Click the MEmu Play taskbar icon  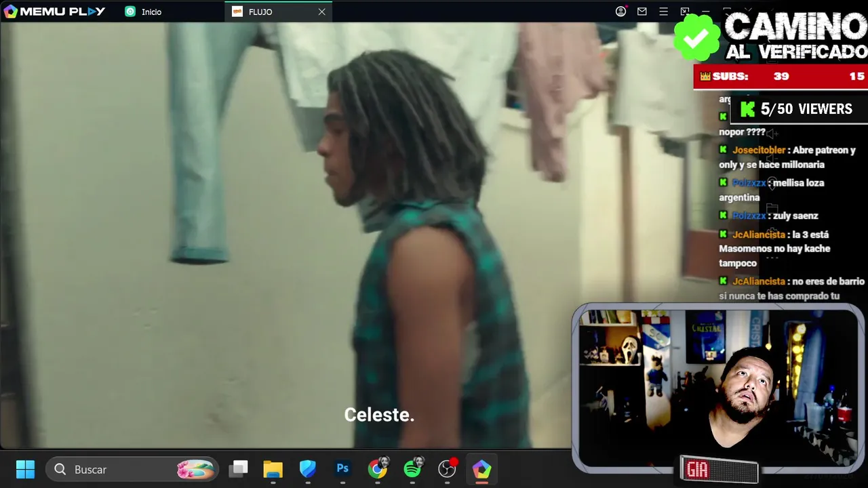point(481,469)
